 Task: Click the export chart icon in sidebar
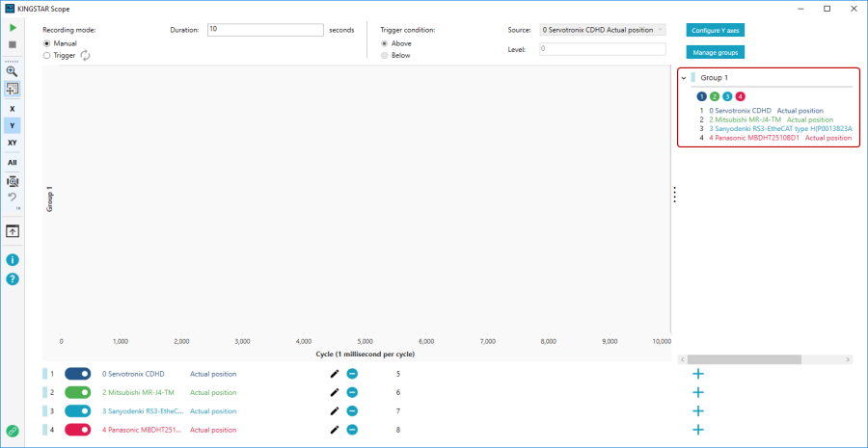tap(12, 231)
